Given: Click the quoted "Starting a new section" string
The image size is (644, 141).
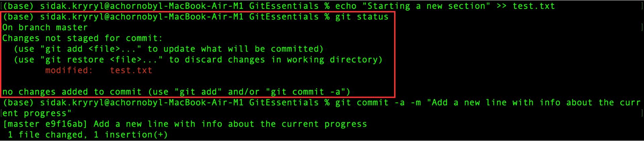Looking at the screenshot, I should click(x=429, y=6).
